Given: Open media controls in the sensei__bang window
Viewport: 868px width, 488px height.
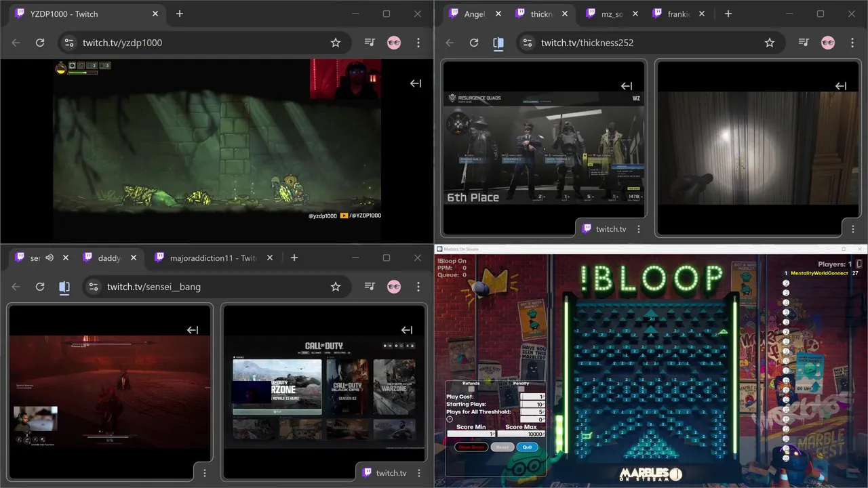Looking at the screenshot, I should click(x=370, y=287).
